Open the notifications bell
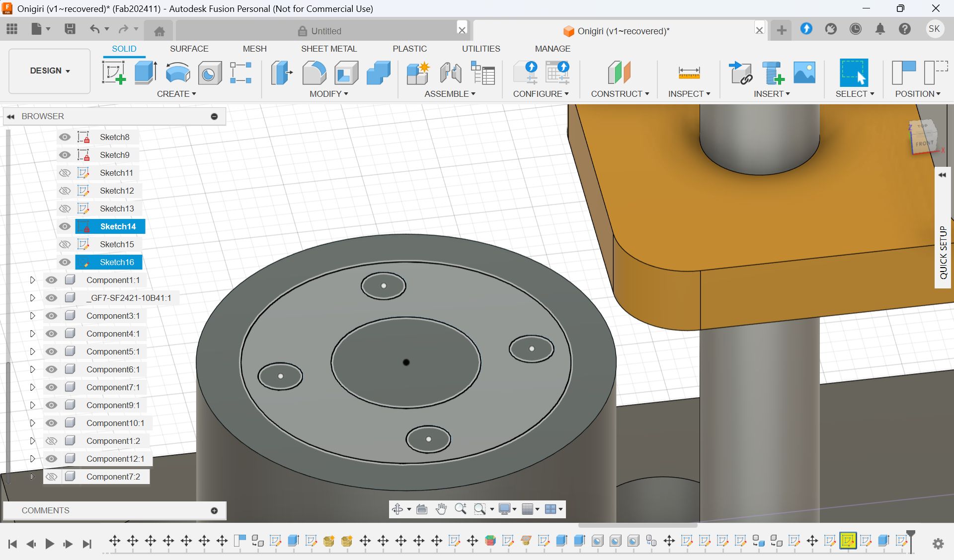The width and height of the screenshot is (954, 560). point(880,29)
